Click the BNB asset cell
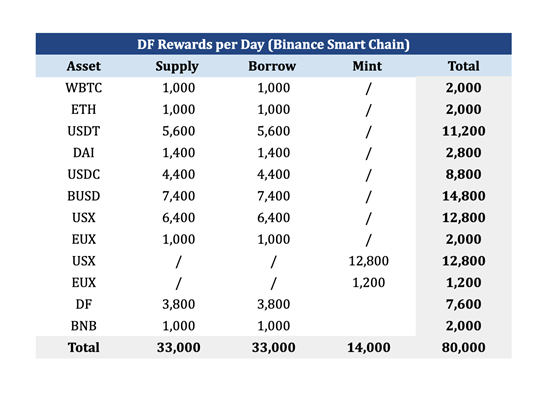 click(84, 326)
